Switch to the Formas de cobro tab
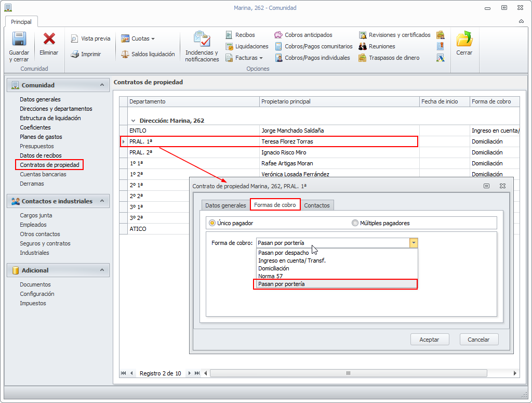This screenshot has height=403, width=532. click(x=275, y=205)
